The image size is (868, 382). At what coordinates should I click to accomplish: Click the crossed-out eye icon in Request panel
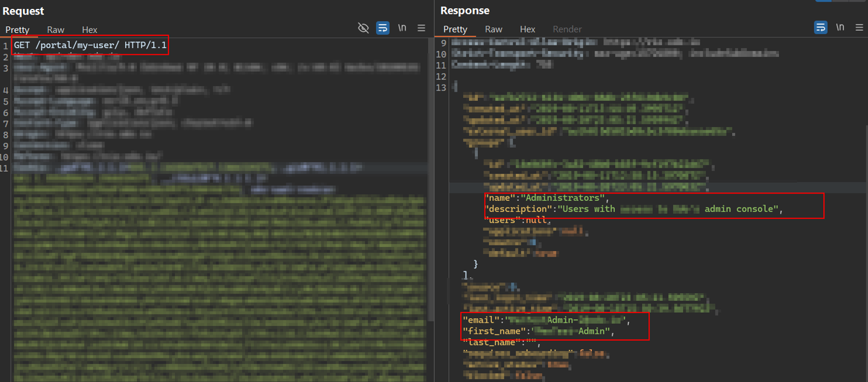363,28
